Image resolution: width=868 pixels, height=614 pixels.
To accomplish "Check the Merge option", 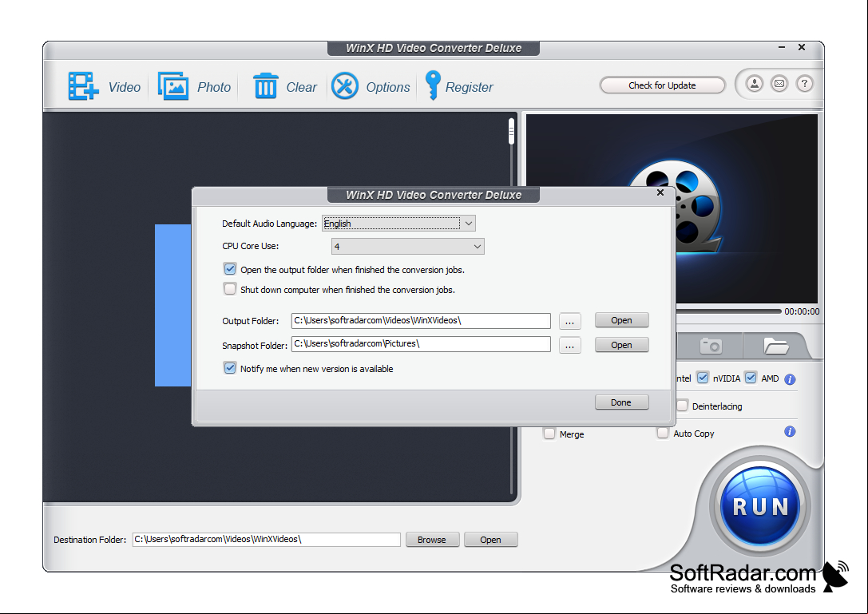I will [x=549, y=434].
